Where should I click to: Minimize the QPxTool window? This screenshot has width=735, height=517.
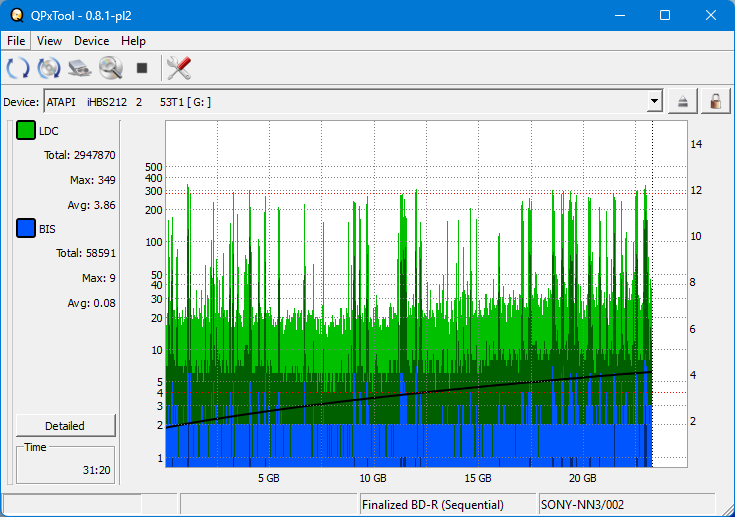(x=620, y=15)
